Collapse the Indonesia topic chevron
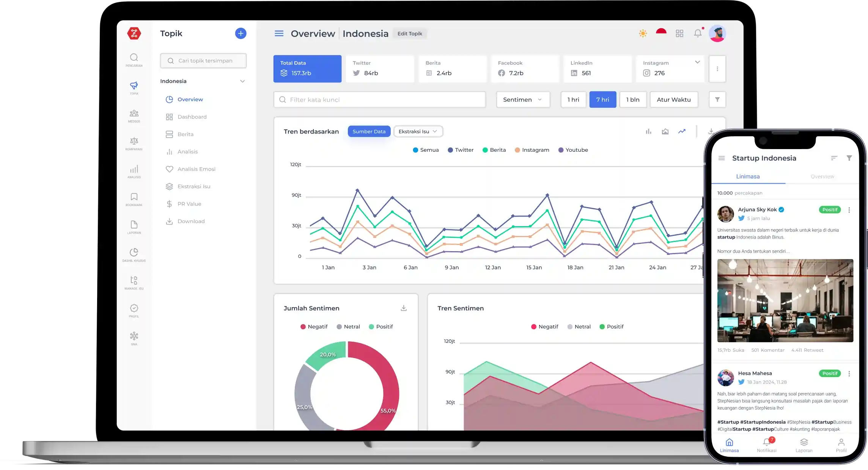868x470 pixels. 242,81
